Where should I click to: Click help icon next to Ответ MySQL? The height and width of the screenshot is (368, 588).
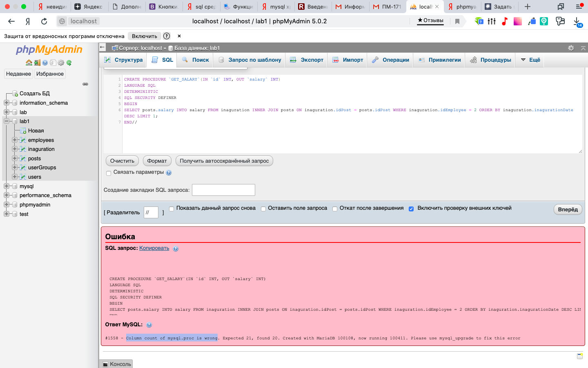point(149,325)
